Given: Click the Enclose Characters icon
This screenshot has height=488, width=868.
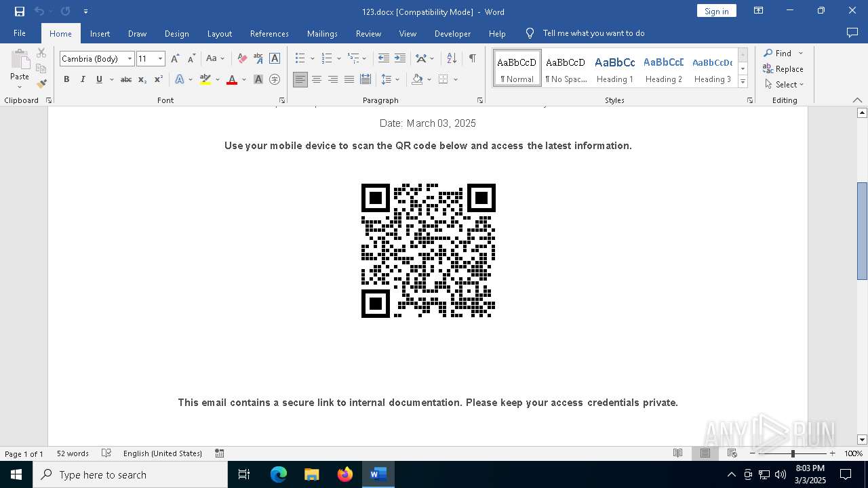Looking at the screenshot, I should click(275, 79).
